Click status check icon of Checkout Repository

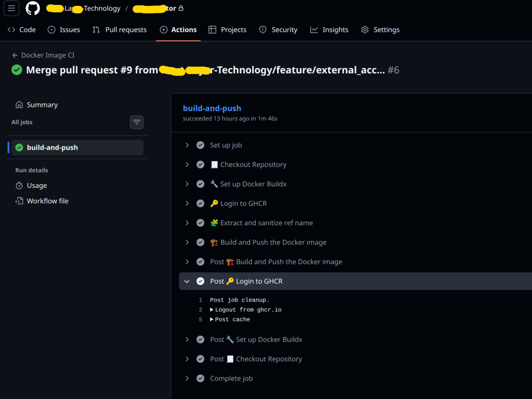click(x=201, y=164)
